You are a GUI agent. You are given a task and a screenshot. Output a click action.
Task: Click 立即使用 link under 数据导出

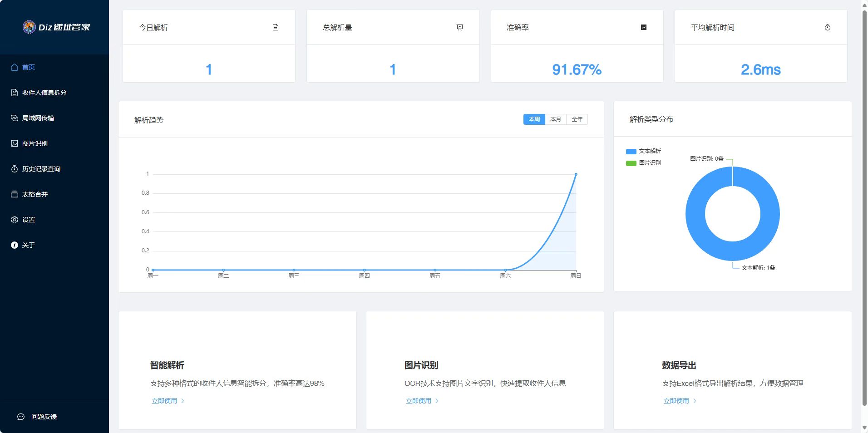(676, 401)
